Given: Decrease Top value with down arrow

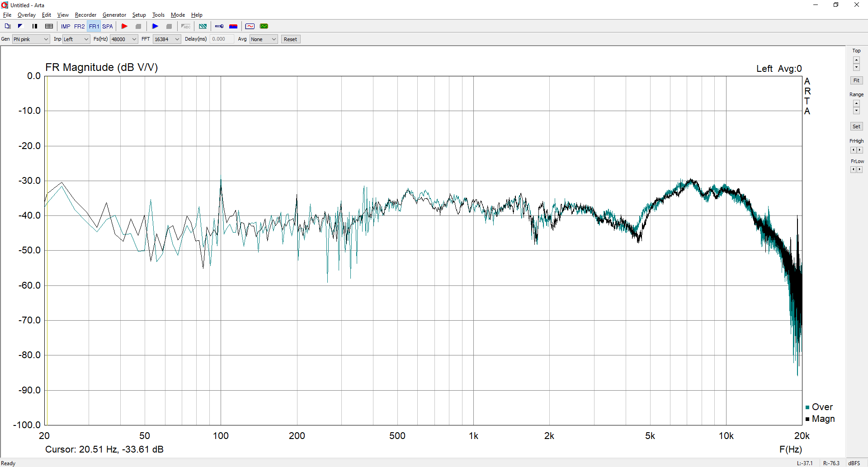Looking at the screenshot, I should click(856, 67).
